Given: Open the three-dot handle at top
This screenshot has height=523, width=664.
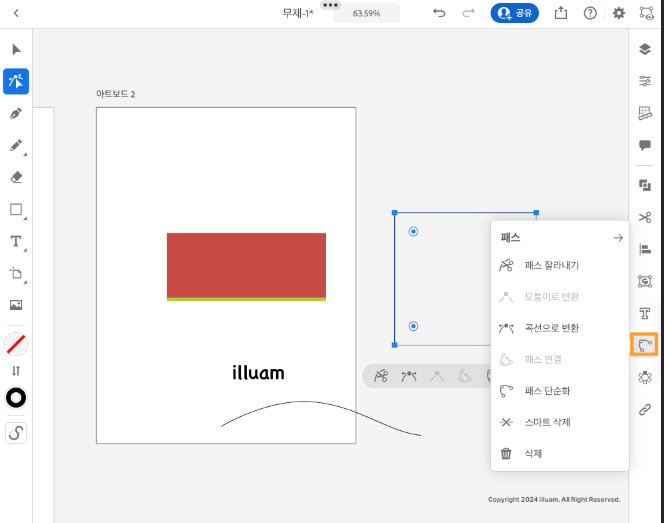Looking at the screenshot, I should (330, 5).
